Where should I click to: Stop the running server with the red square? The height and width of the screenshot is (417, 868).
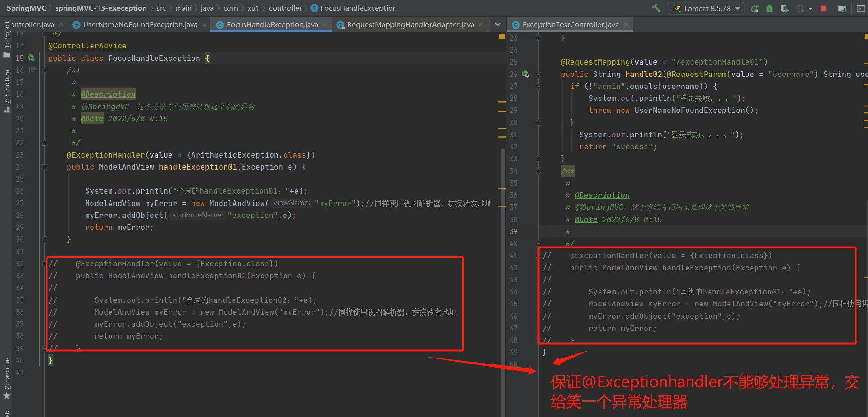[823, 8]
